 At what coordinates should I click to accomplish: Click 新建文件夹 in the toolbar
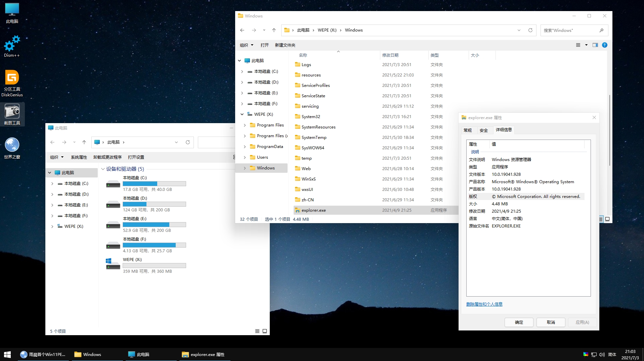click(285, 45)
